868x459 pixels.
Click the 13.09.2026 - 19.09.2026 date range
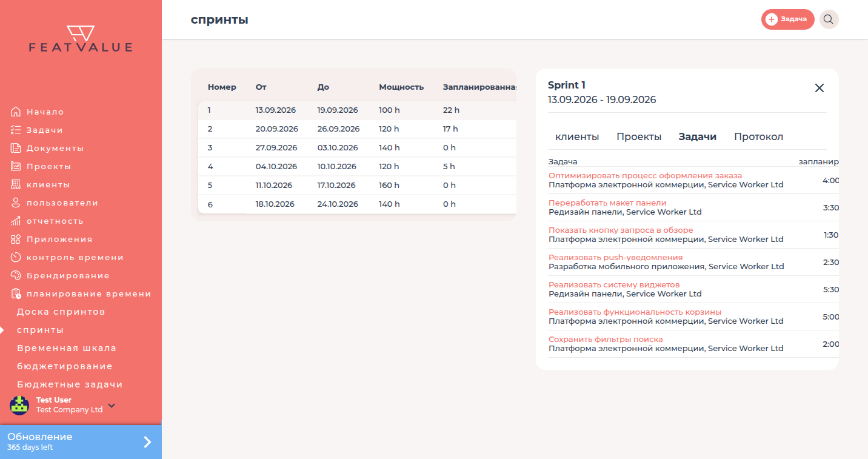tap(602, 100)
